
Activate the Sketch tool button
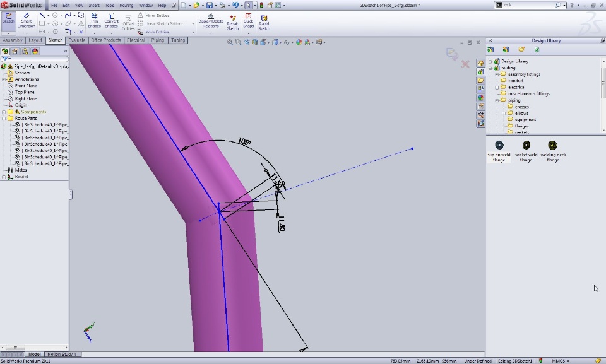8,21
